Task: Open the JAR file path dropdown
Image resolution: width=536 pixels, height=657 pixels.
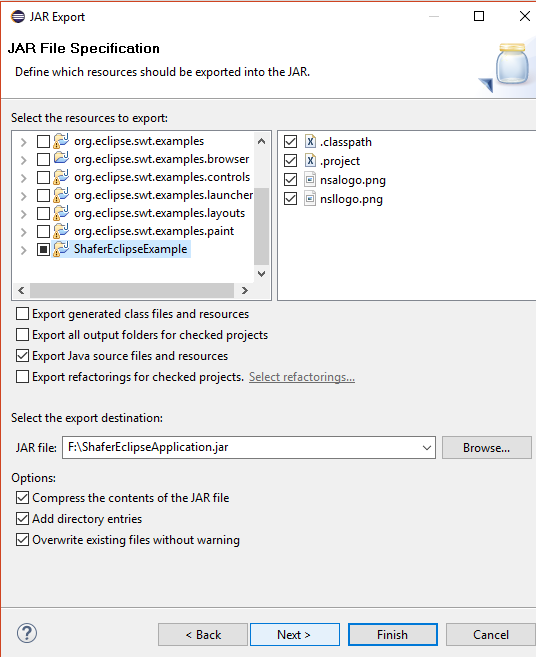Action: pos(427,447)
